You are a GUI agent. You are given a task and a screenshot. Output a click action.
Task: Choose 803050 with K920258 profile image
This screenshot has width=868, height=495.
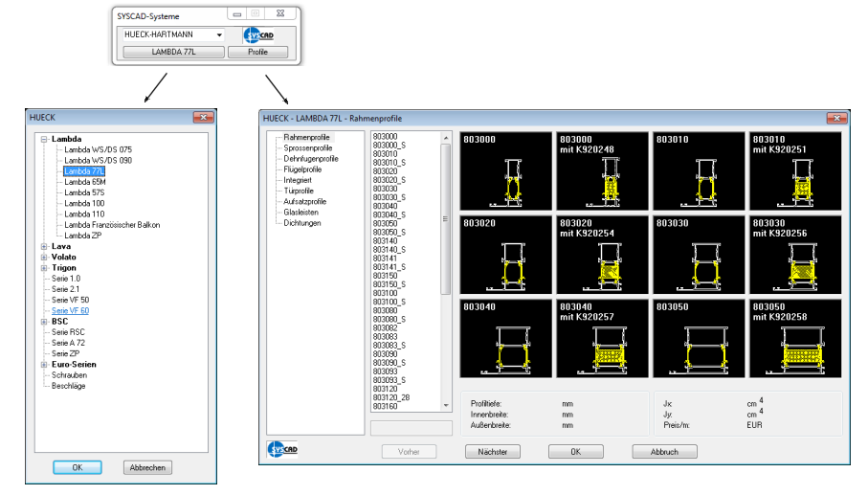tap(794, 338)
